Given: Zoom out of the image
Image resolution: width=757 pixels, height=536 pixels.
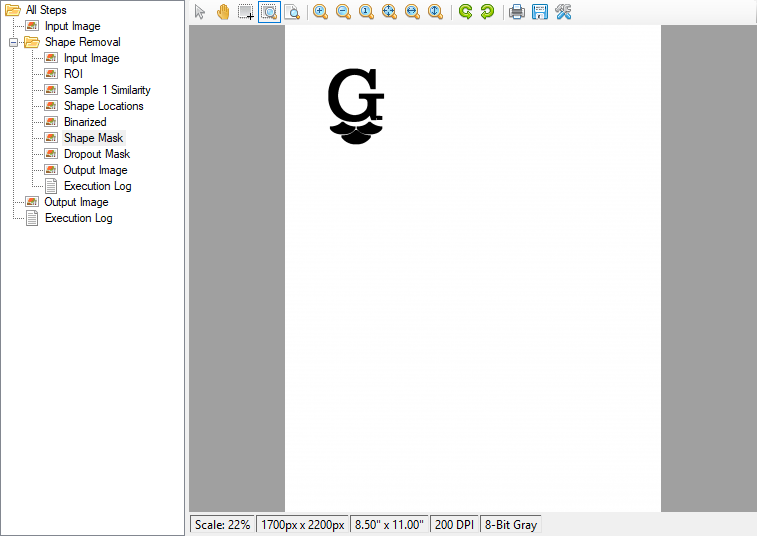Looking at the screenshot, I should click(x=343, y=12).
